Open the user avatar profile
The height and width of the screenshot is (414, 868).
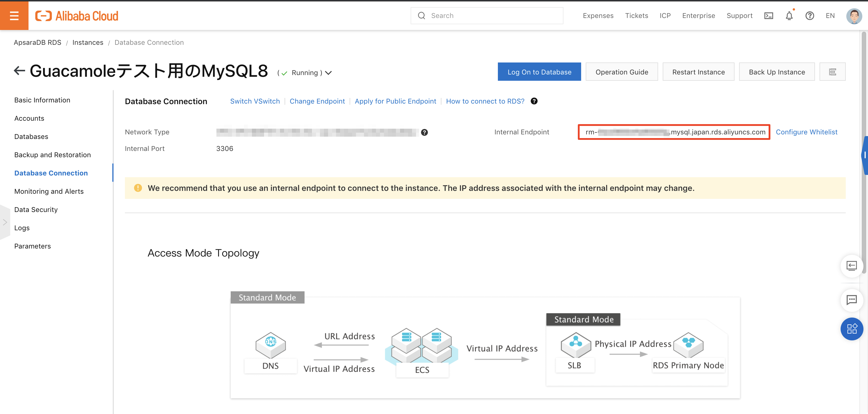pyautogui.click(x=854, y=16)
